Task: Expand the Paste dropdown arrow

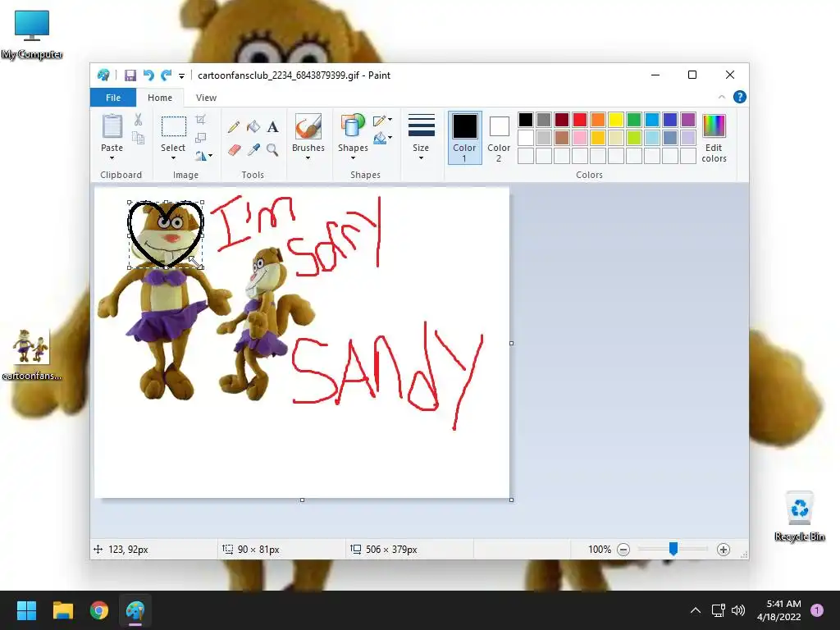Action: tap(112, 158)
